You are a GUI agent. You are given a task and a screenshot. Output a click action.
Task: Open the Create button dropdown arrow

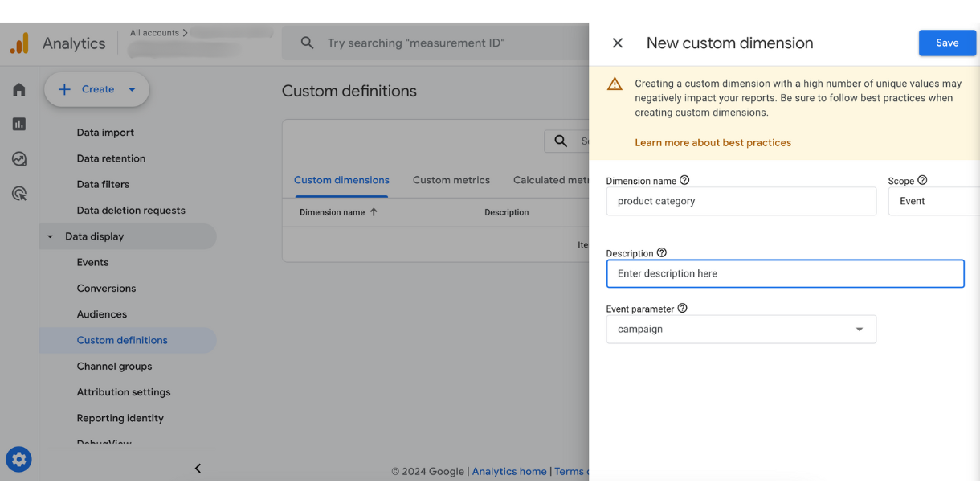[x=130, y=89]
